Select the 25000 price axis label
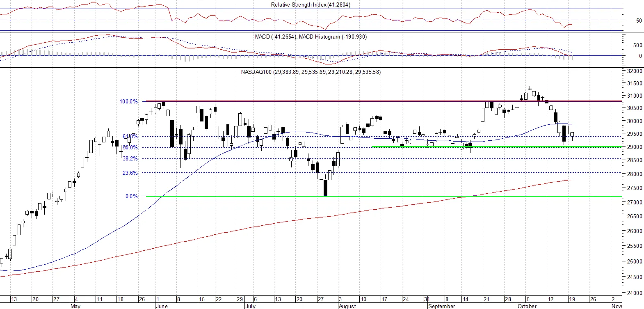The width and height of the screenshot is (644, 309). click(635, 262)
